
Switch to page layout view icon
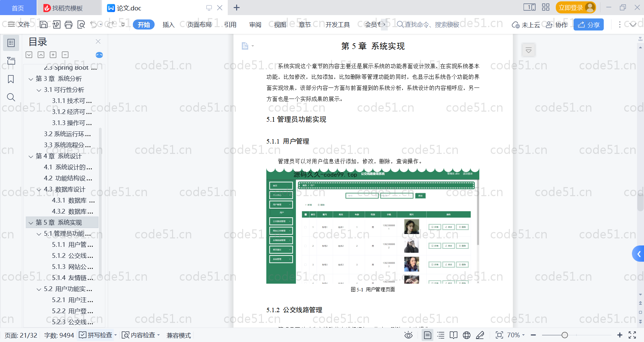click(x=428, y=335)
